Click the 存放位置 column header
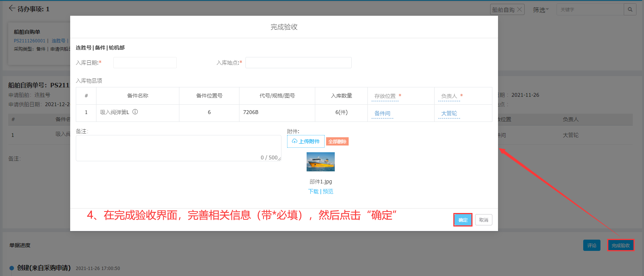This screenshot has height=276, width=644. [x=385, y=96]
